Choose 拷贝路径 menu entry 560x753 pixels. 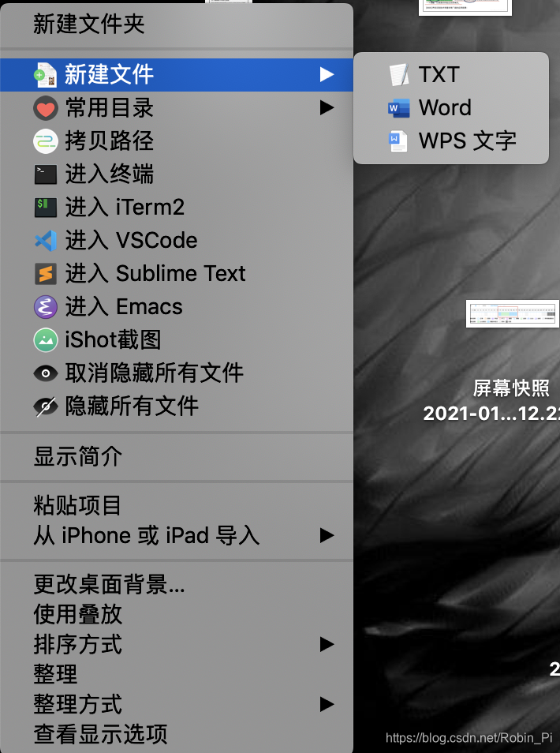(x=177, y=141)
